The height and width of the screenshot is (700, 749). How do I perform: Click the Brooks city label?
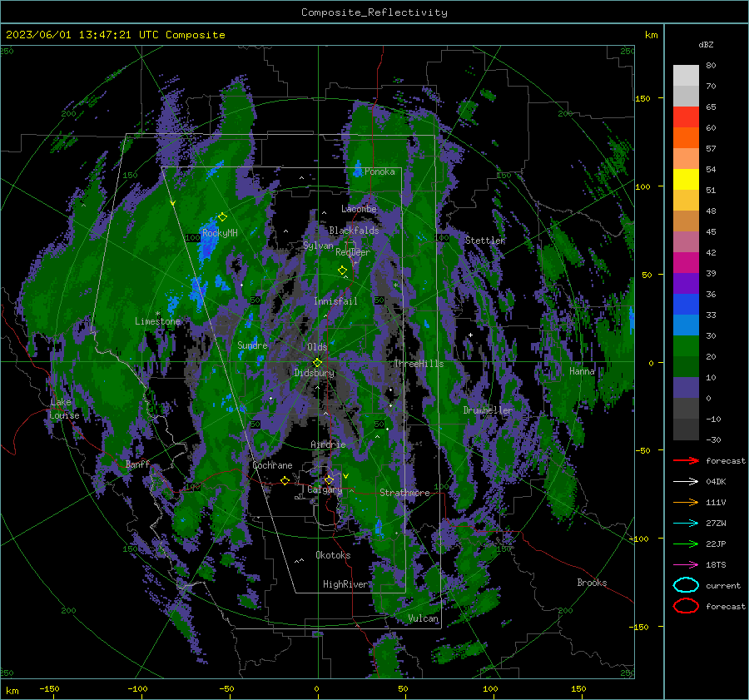tap(592, 583)
